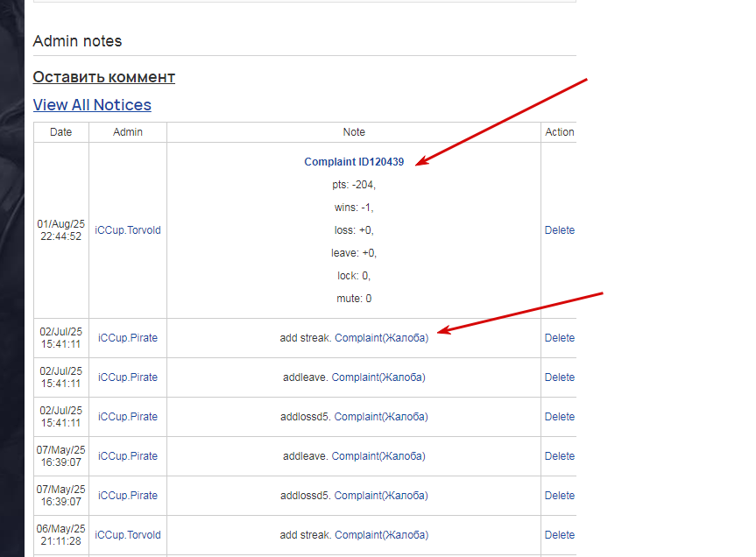
Task: Delete the 07/May/25 addleave note
Action: point(559,456)
